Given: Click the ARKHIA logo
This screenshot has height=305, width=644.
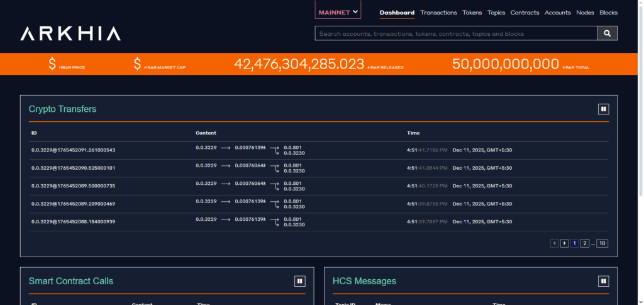Looking at the screenshot, I should (70, 34).
